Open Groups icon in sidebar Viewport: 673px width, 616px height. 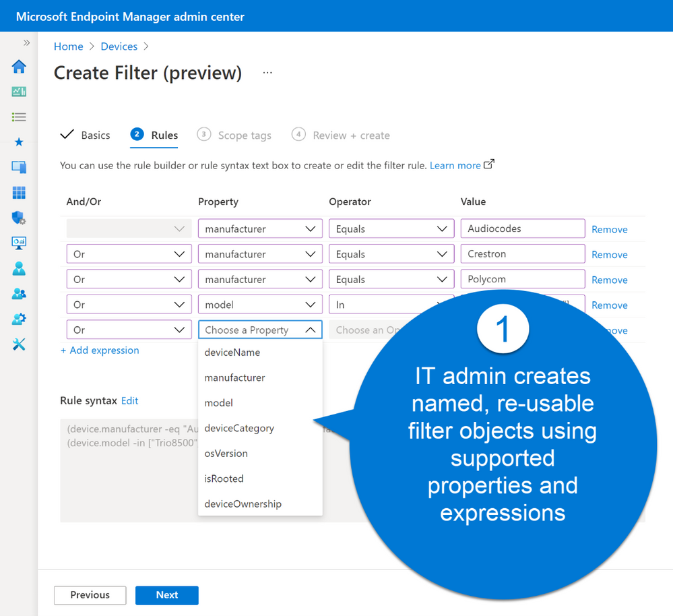click(19, 294)
